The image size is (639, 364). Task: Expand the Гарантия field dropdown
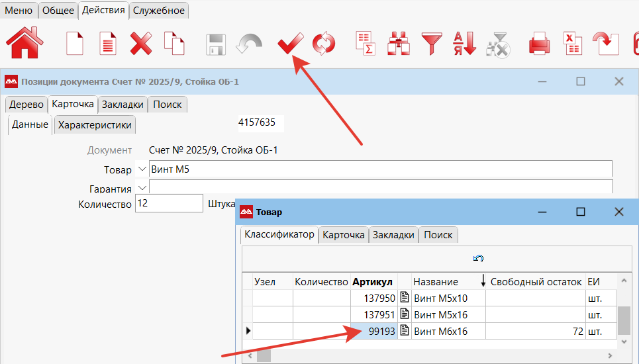click(142, 189)
